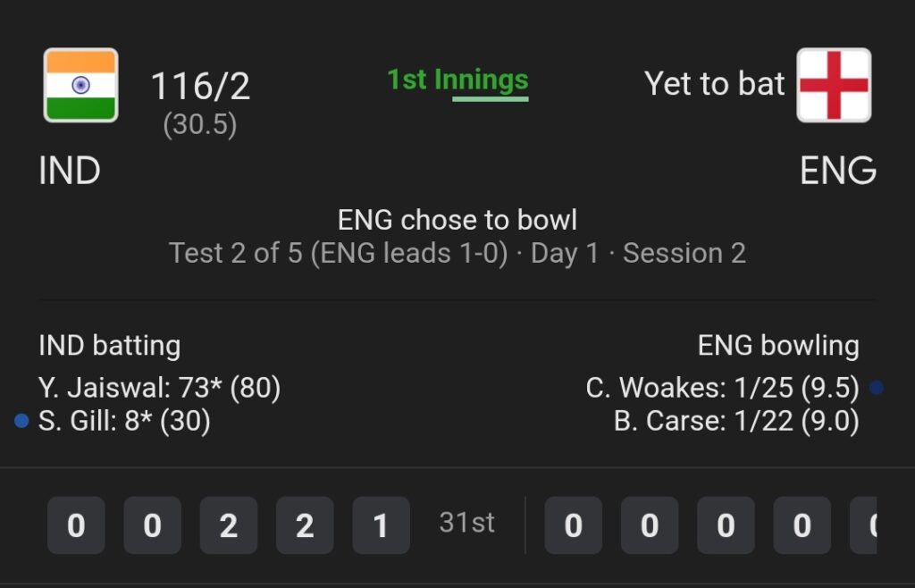The image size is (915, 588).
Task: Tap the first dot ball of the current over
Action: click(76, 525)
